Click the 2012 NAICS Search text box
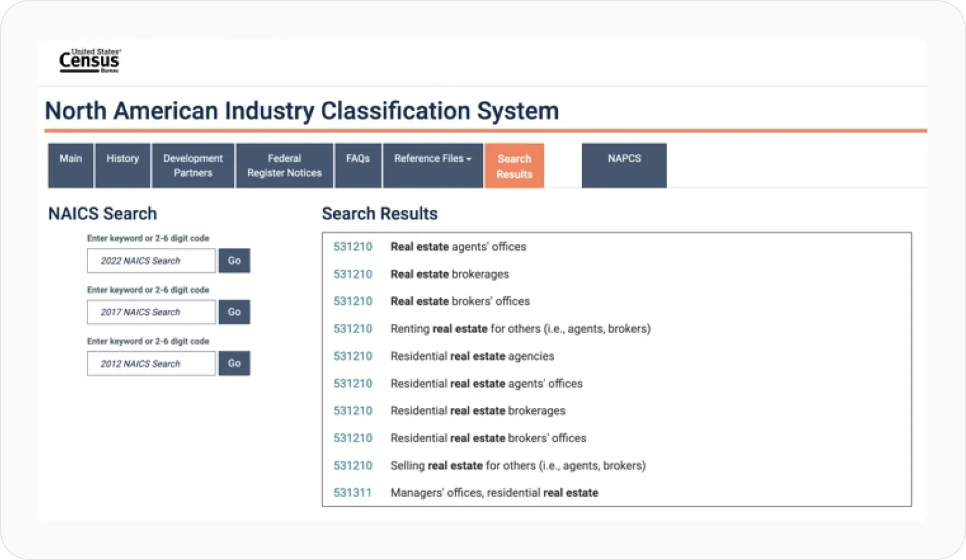The width and height of the screenshot is (966, 560). coord(151,363)
